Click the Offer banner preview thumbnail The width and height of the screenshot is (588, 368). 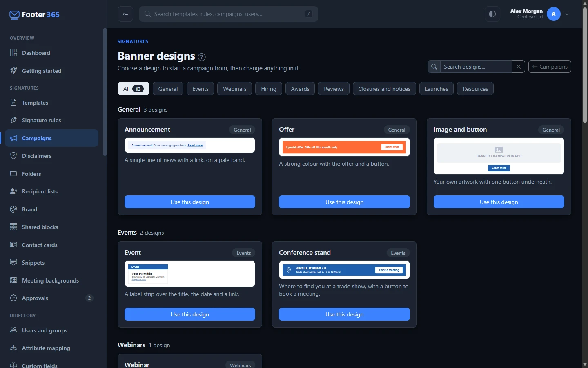point(344,147)
